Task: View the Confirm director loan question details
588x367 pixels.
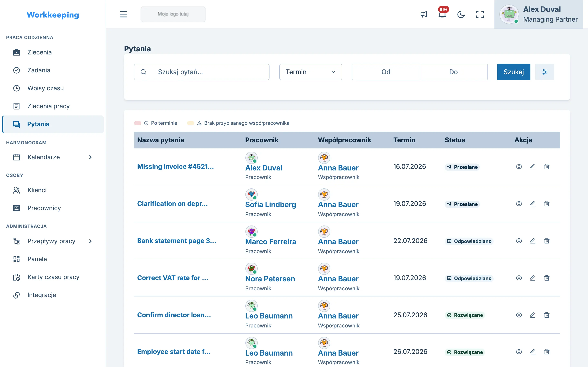Action: pyautogui.click(x=519, y=315)
